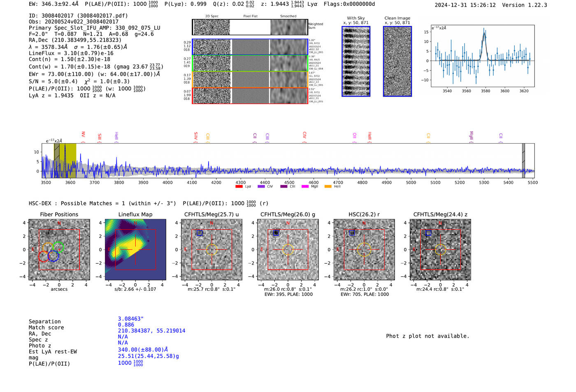Click the "340.00(±88.00)Å" rest-EW value

click(x=143, y=350)
